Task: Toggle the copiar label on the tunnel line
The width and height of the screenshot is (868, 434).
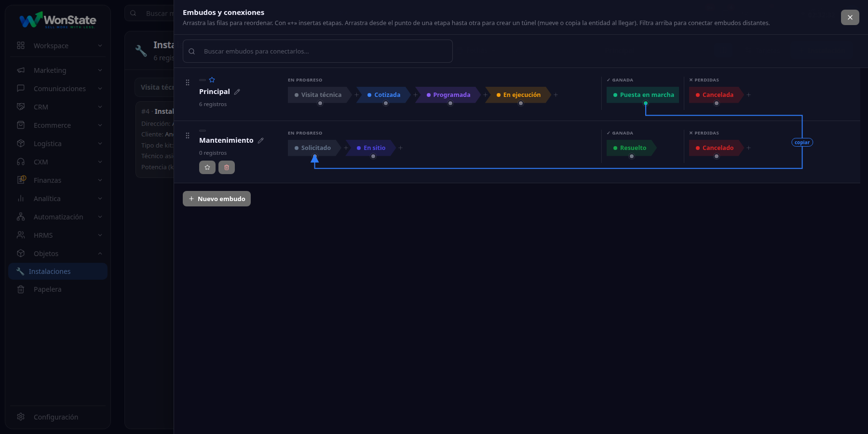Action: [x=802, y=142]
